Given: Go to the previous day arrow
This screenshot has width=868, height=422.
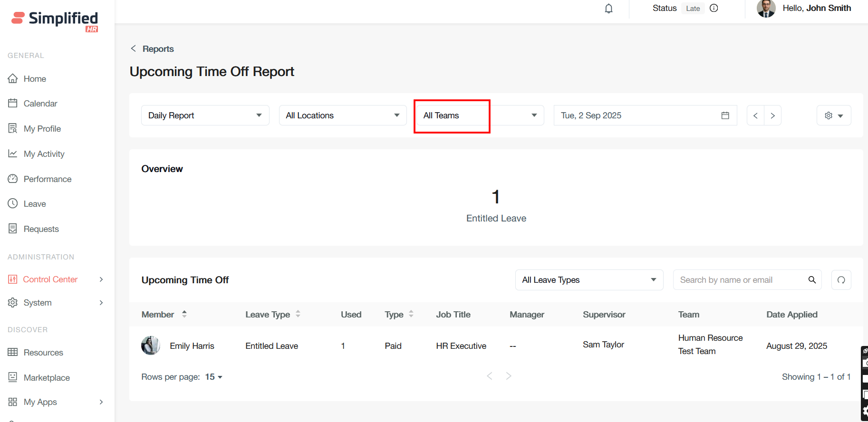Looking at the screenshot, I should [755, 115].
